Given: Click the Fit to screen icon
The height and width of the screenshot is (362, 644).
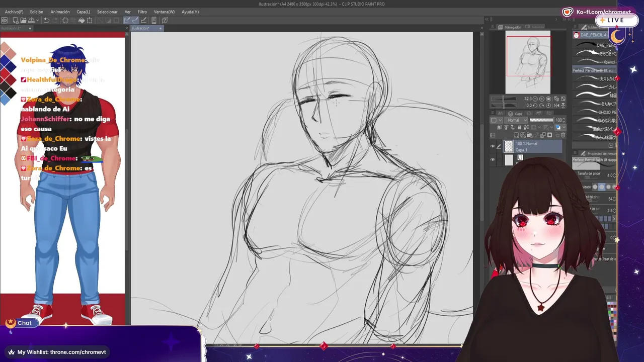Looking at the screenshot, I should (x=563, y=99).
